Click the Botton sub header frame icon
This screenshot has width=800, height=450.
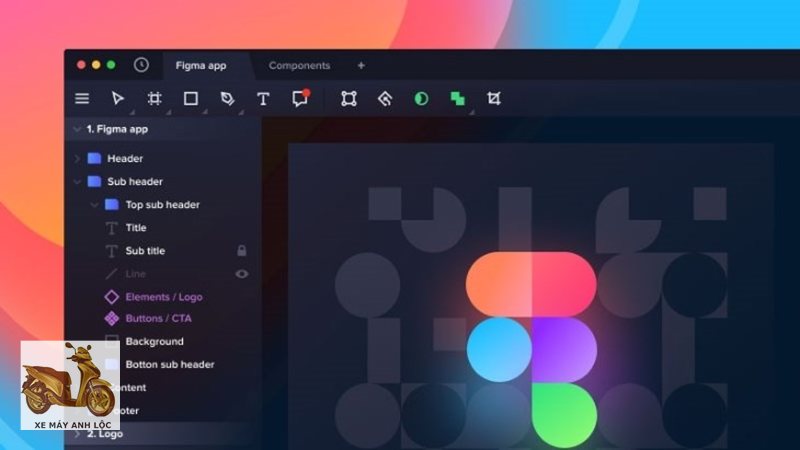click(x=112, y=364)
